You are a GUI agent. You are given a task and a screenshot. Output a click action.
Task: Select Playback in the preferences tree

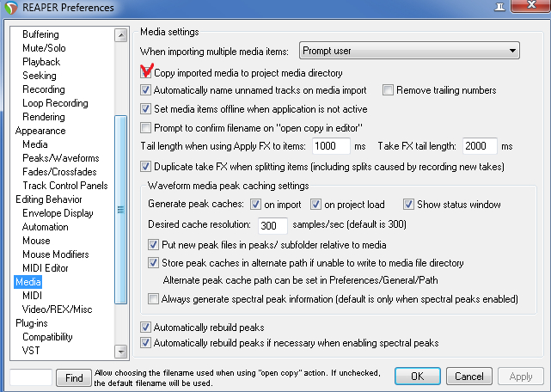pos(41,62)
